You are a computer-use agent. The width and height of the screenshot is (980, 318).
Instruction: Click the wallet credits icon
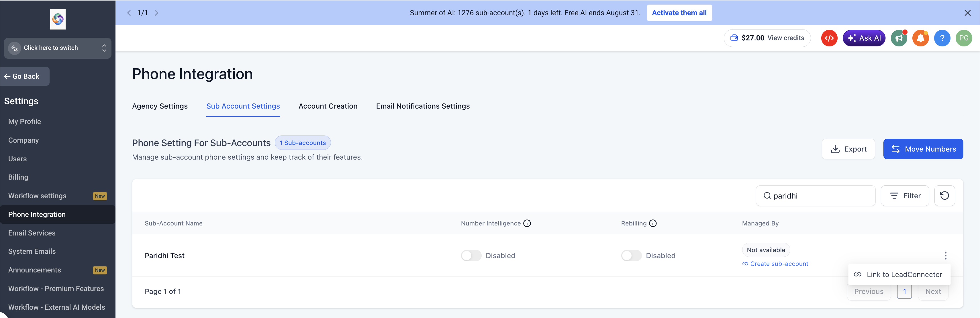point(734,38)
